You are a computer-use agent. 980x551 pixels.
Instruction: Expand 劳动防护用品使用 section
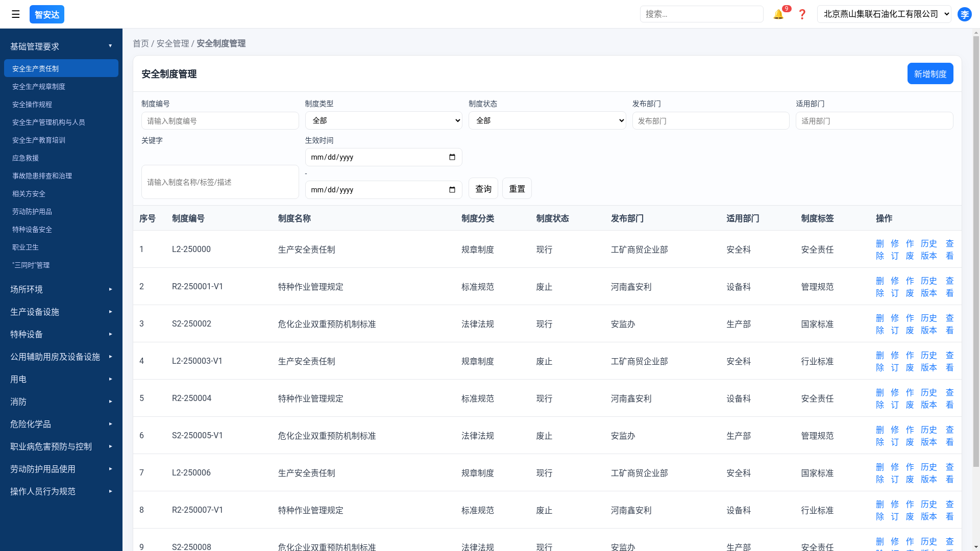[x=61, y=469]
